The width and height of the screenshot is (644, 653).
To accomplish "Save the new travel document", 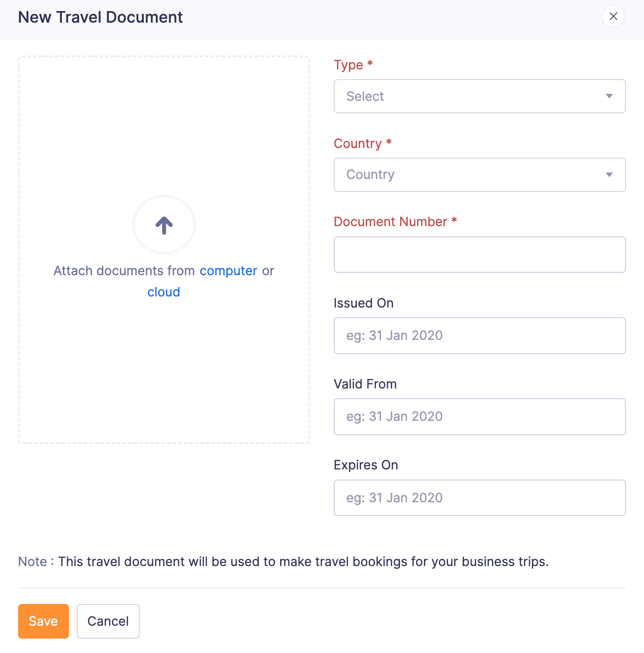I will [x=43, y=621].
